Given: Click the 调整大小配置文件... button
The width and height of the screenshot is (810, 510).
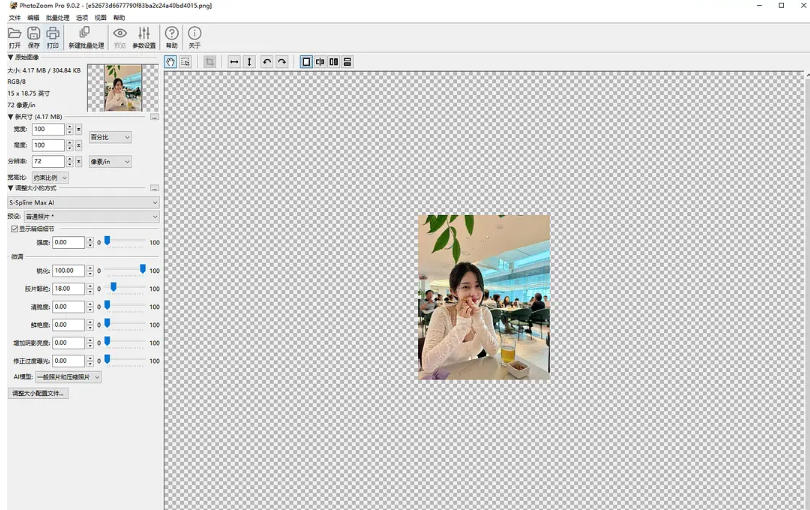Looking at the screenshot, I should 38,394.
